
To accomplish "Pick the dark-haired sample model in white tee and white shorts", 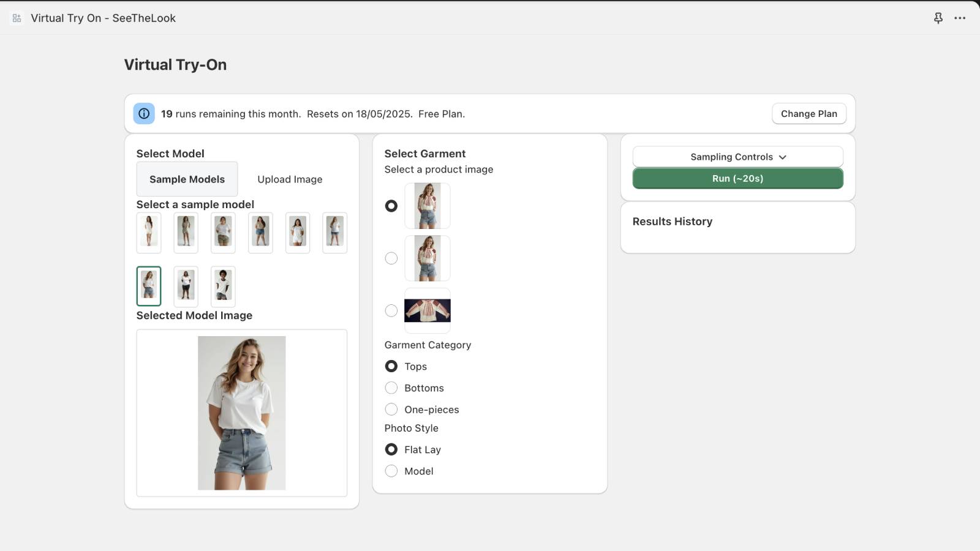I will tap(298, 233).
